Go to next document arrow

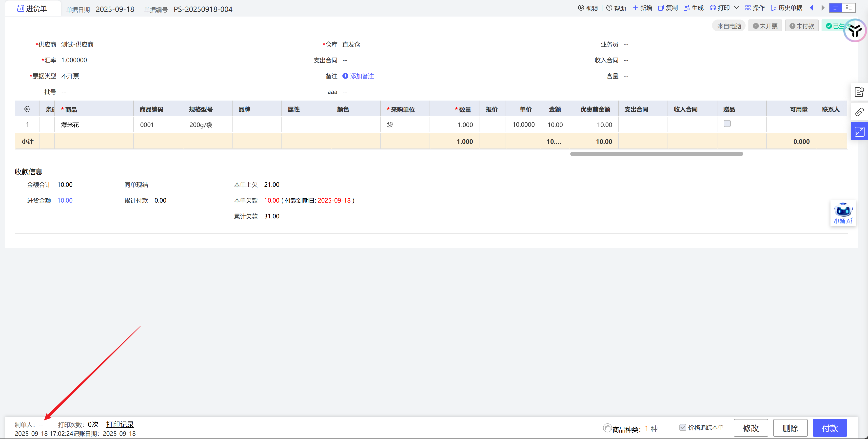click(x=823, y=8)
